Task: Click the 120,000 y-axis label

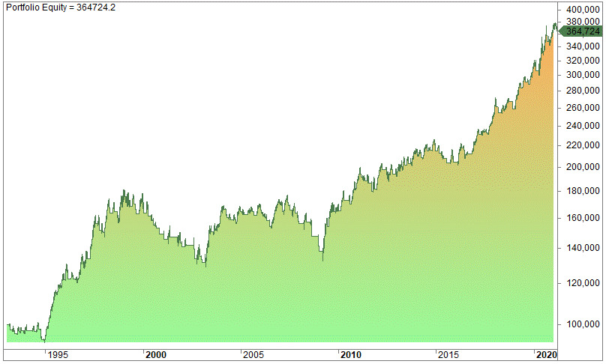Action: 583,283
